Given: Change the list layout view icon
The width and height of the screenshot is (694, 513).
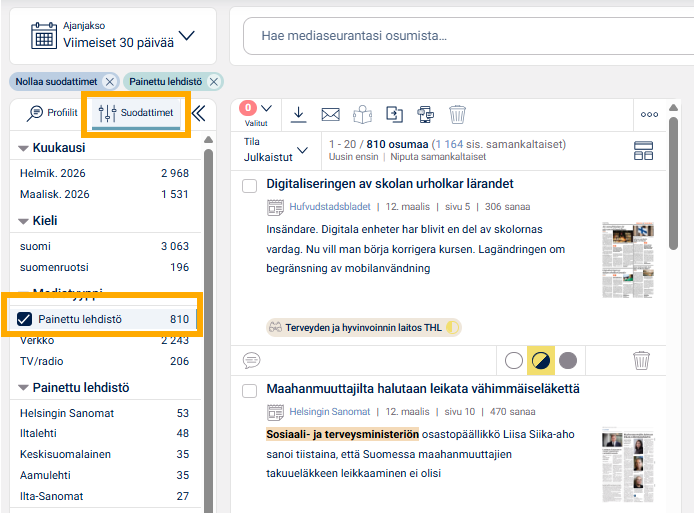Looking at the screenshot, I should [x=644, y=150].
